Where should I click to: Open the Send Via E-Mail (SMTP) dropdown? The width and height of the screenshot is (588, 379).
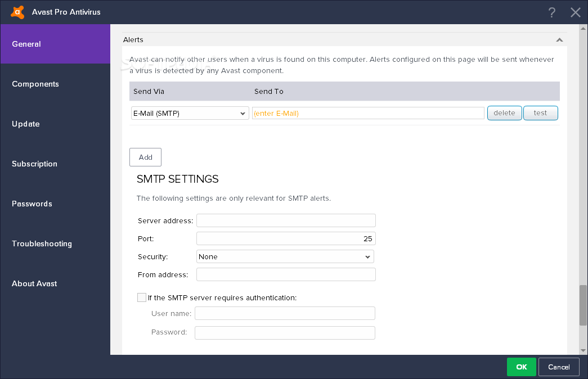click(x=190, y=113)
